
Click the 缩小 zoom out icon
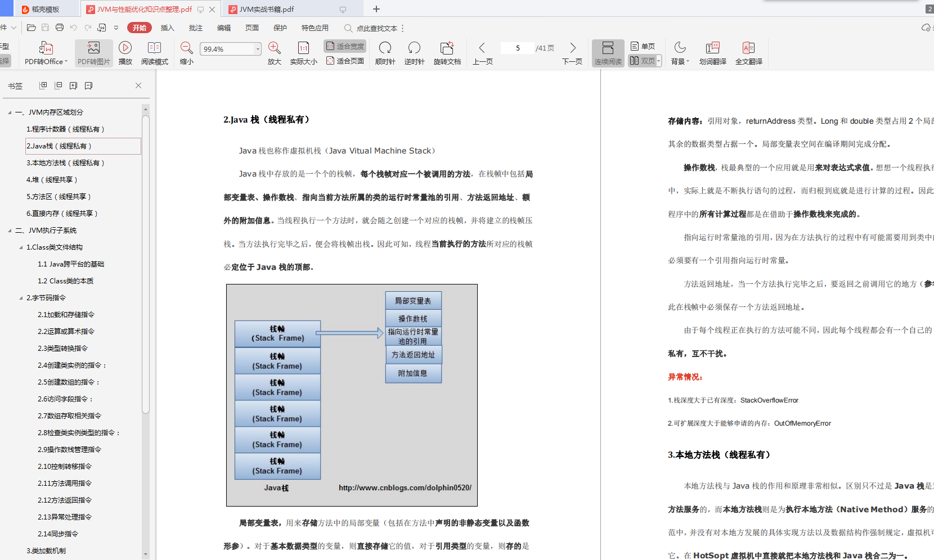click(186, 48)
